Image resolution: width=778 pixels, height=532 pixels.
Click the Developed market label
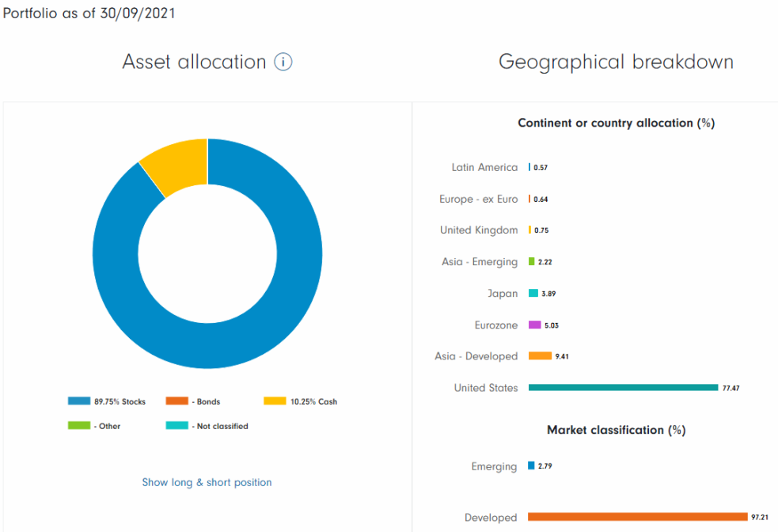tap(490, 518)
